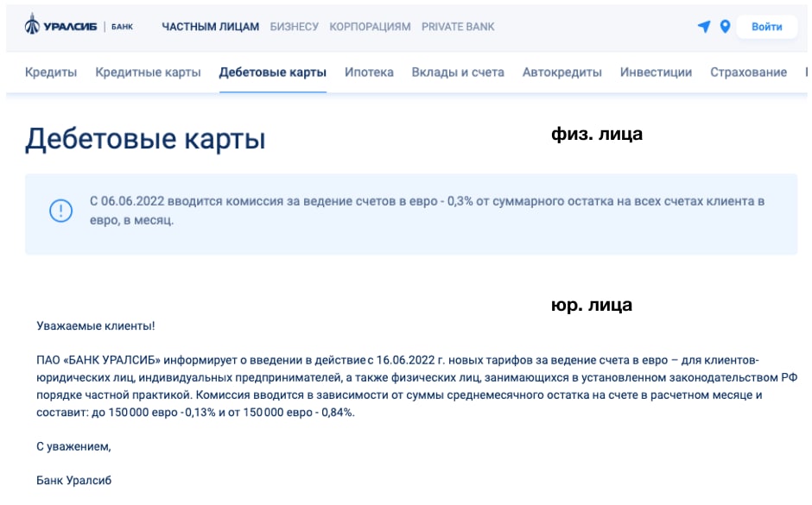Screen dimensions: 812x505
Task: Click the физ. лица label
Action: (x=597, y=134)
